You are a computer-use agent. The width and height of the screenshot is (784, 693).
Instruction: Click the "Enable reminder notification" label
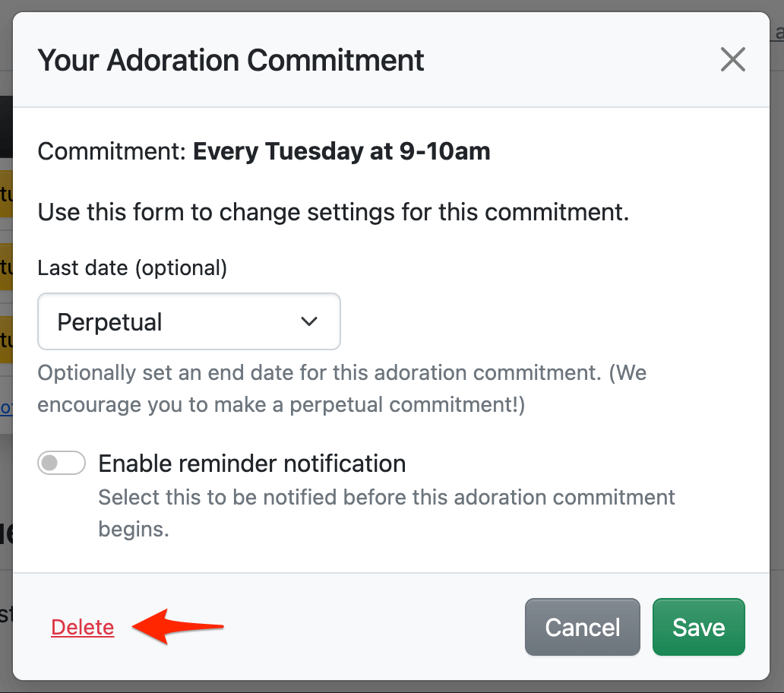coord(251,463)
